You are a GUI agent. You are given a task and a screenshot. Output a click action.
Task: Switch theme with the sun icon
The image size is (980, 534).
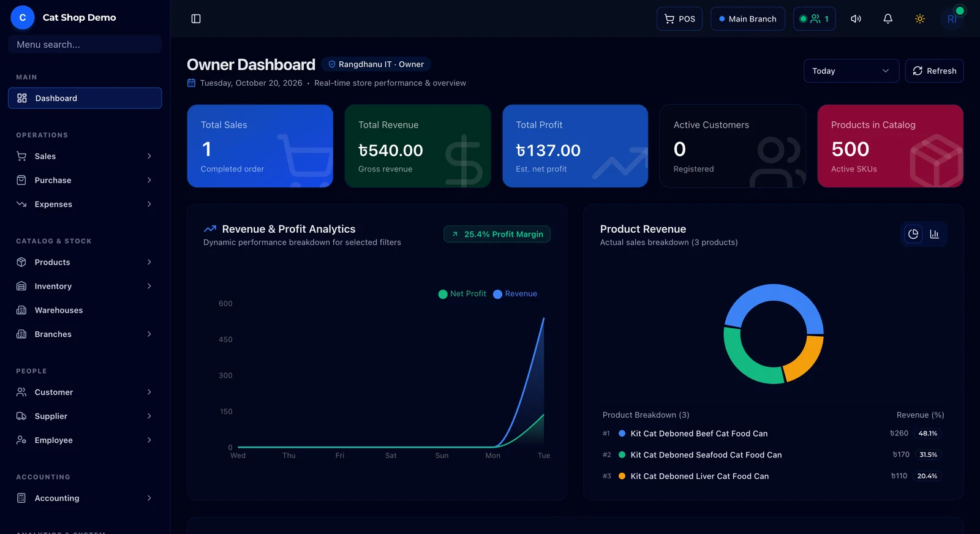[919, 19]
